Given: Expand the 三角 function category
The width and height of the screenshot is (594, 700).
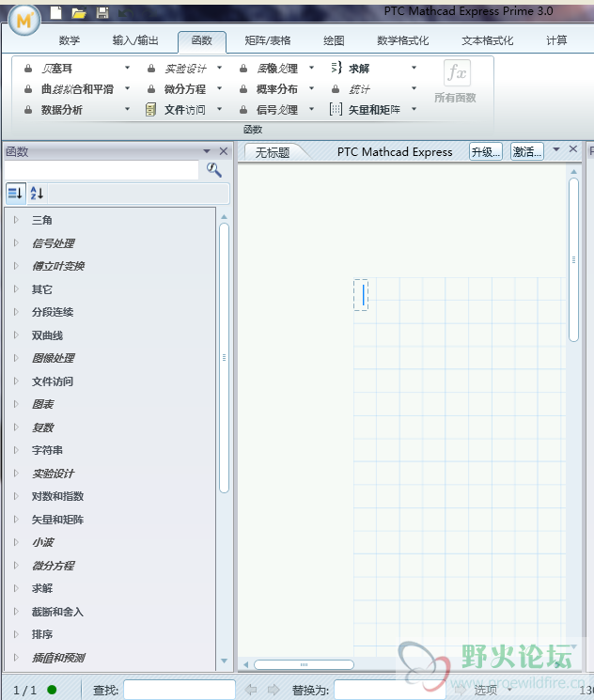Looking at the screenshot, I should point(16,220).
